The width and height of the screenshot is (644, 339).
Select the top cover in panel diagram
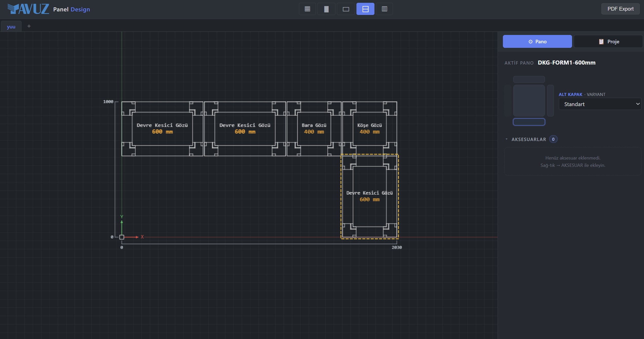coord(529,79)
